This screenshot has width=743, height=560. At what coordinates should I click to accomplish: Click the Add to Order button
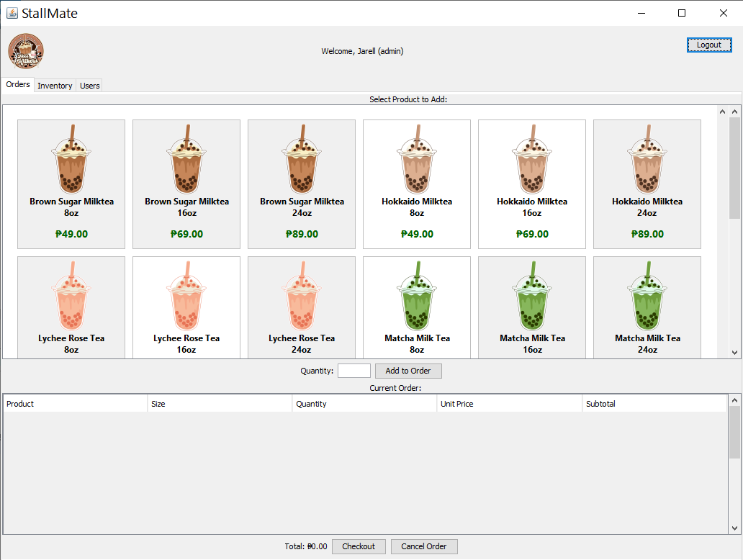pyautogui.click(x=408, y=371)
